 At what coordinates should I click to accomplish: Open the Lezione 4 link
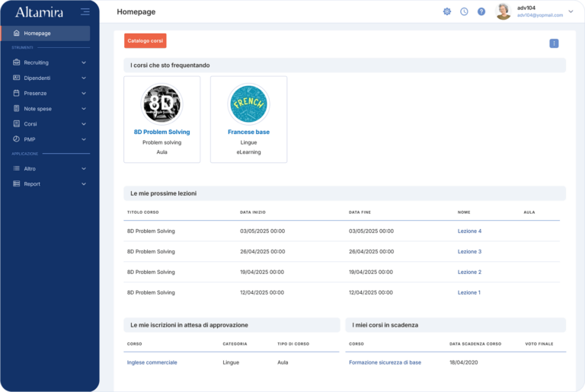click(x=469, y=231)
